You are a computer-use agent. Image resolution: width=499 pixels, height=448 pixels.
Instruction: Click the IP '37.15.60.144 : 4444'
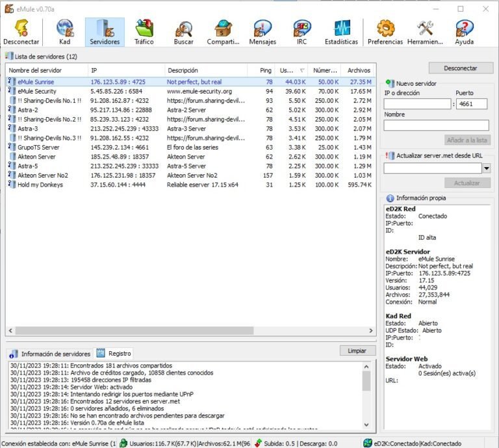(118, 185)
